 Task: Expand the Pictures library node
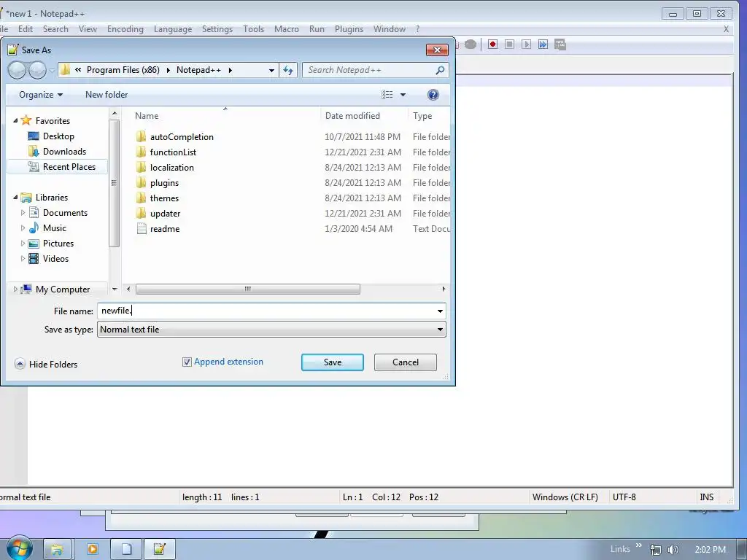[x=23, y=244]
